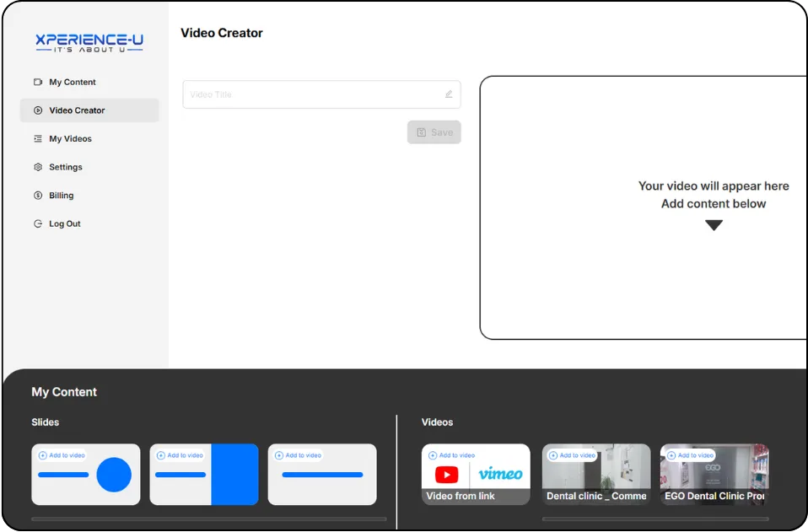Screen dimensions: 808x532
Task: Select Video Creator in the sidebar
Action: (89, 110)
